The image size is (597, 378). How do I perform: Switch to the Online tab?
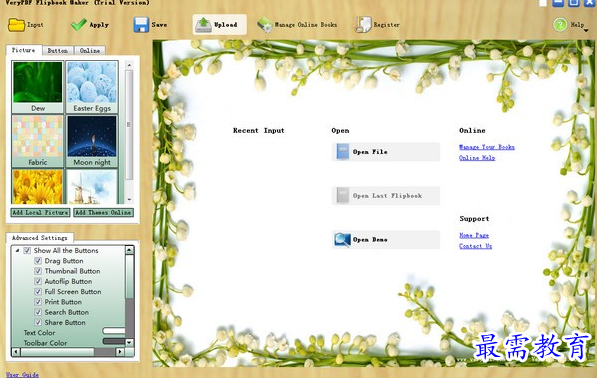(x=90, y=51)
